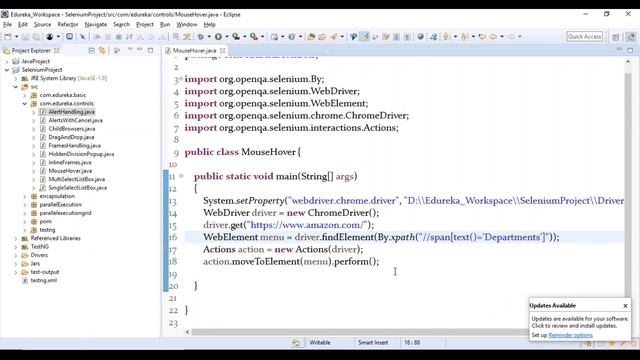Click the Save toolbar icon
The height and width of the screenshot is (360, 640).
coord(25,37)
